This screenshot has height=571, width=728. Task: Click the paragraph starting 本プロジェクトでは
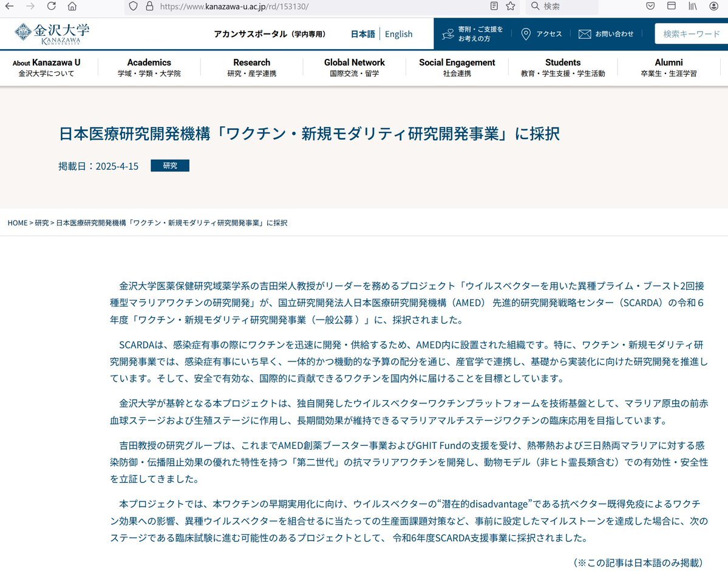pos(409,521)
